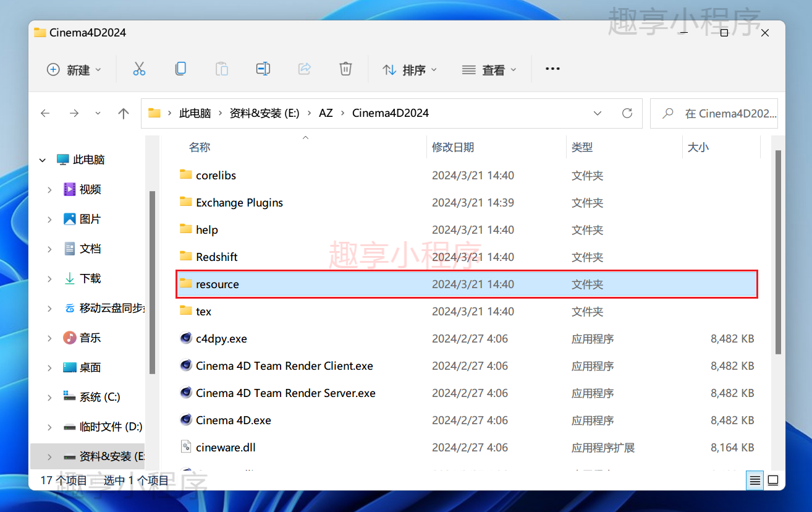
Task: Click 资料&安装 (E:) breadcrumb segment
Action: (x=264, y=113)
